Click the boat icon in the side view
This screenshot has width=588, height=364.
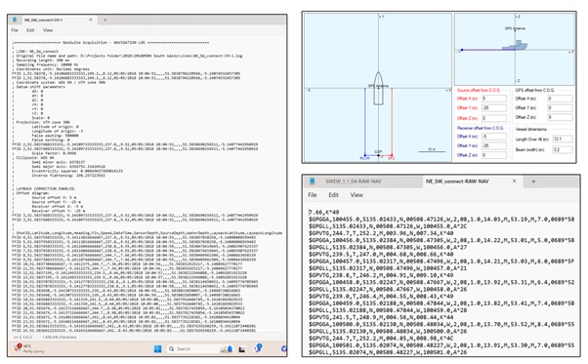(x=516, y=45)
